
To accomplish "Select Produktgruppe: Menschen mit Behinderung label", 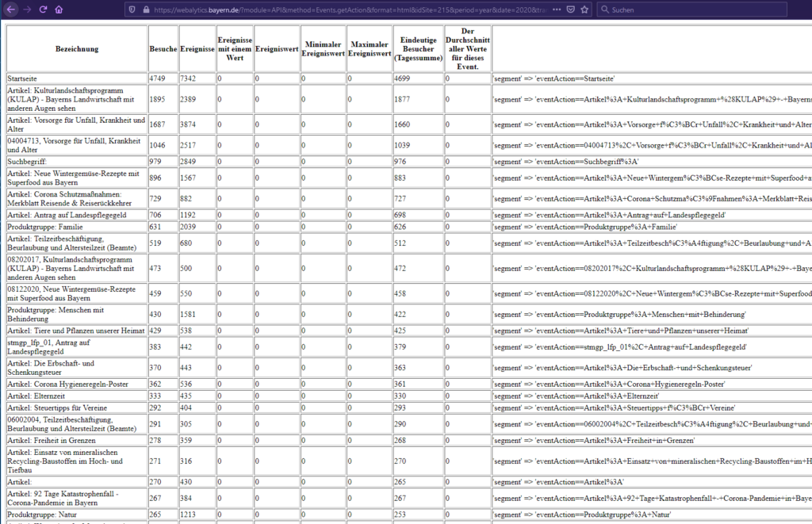I will (56, 314).
